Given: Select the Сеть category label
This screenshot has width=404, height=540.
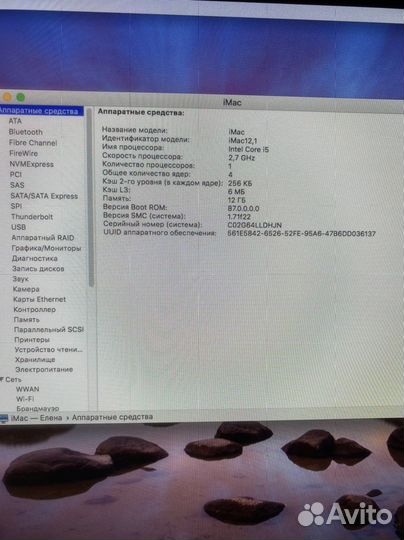Looking at the screenshot, I should point(13,380).
